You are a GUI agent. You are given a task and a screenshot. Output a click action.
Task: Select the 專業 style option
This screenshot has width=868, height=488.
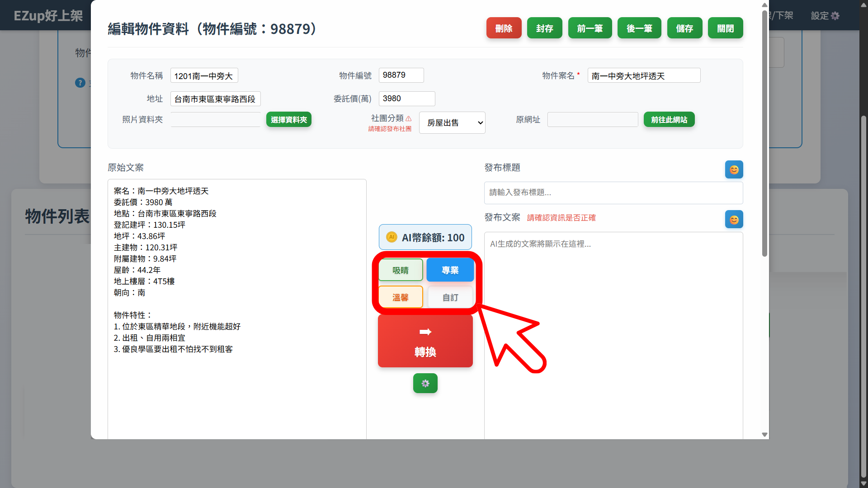pyautogui.click(x=450, y=270)
